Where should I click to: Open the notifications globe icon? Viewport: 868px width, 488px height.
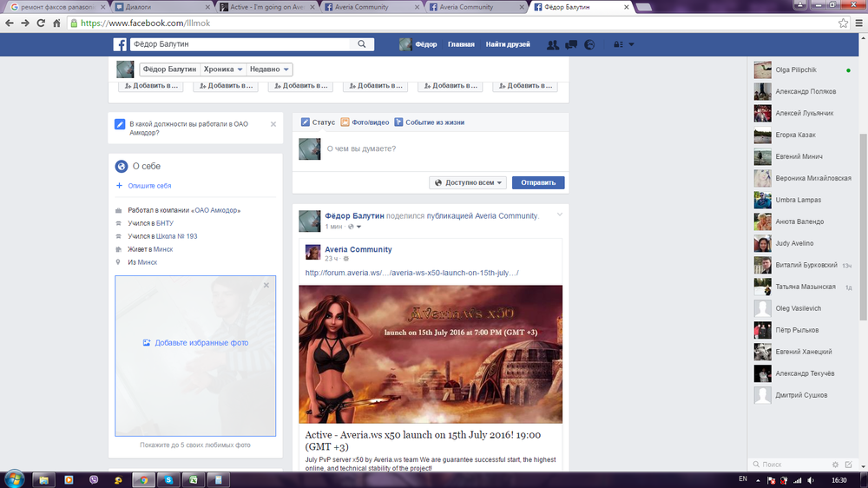point(589,45)
